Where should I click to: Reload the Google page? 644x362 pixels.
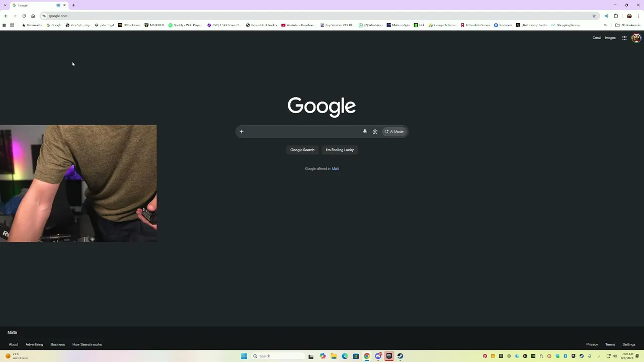(x=24, y=16)
